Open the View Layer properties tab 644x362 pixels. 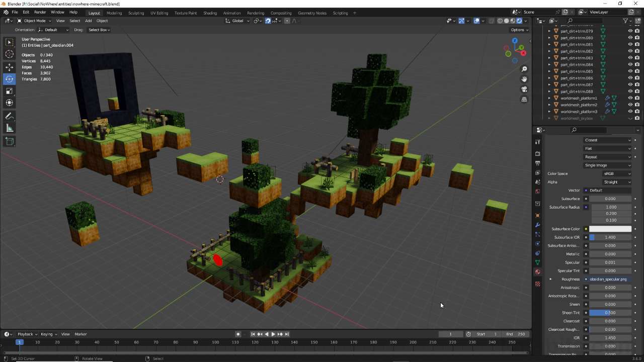[538, 173]
